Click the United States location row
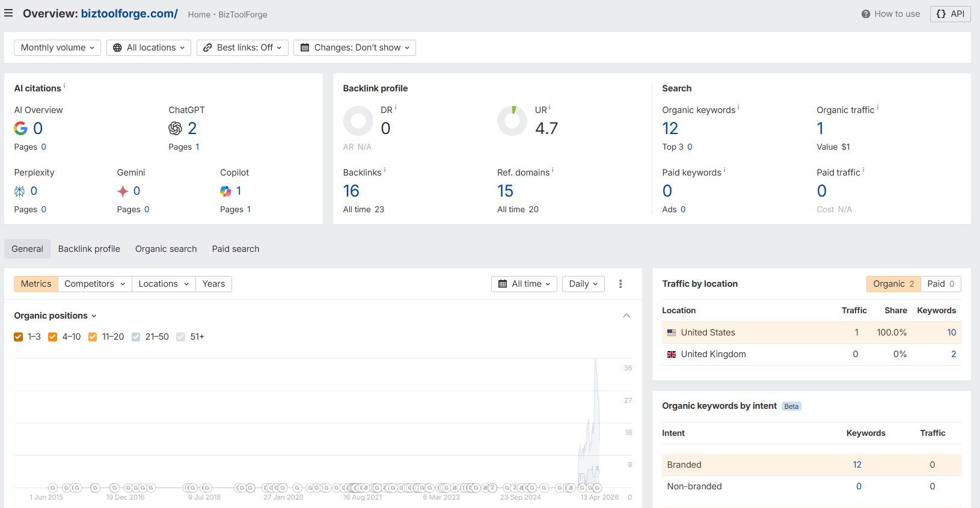This screenshot has width=980, height=508. click(812, 332)
